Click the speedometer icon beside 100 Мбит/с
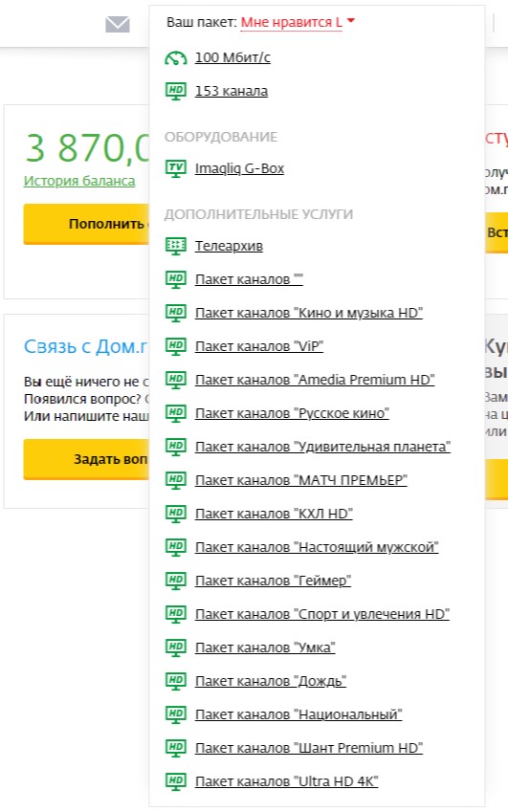The image size is (508, 812). pos(175,58)
